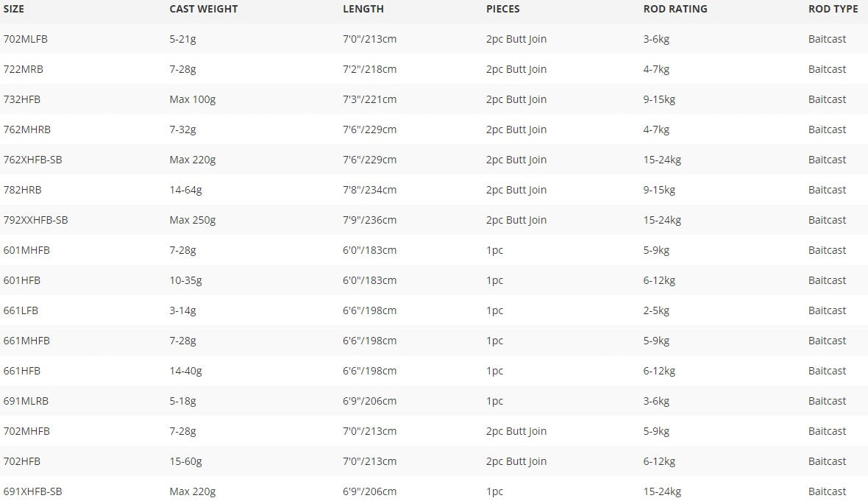868x501 pixels.
Task: Click the 691XHFB-SB size entry
Action: 32,491
